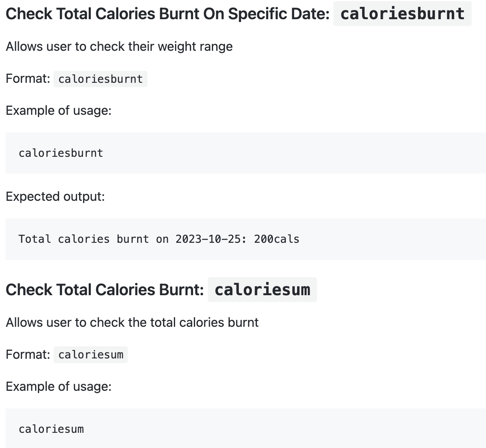Click the "Check Total Calories Burnt:" heading text

pos(105,290)
